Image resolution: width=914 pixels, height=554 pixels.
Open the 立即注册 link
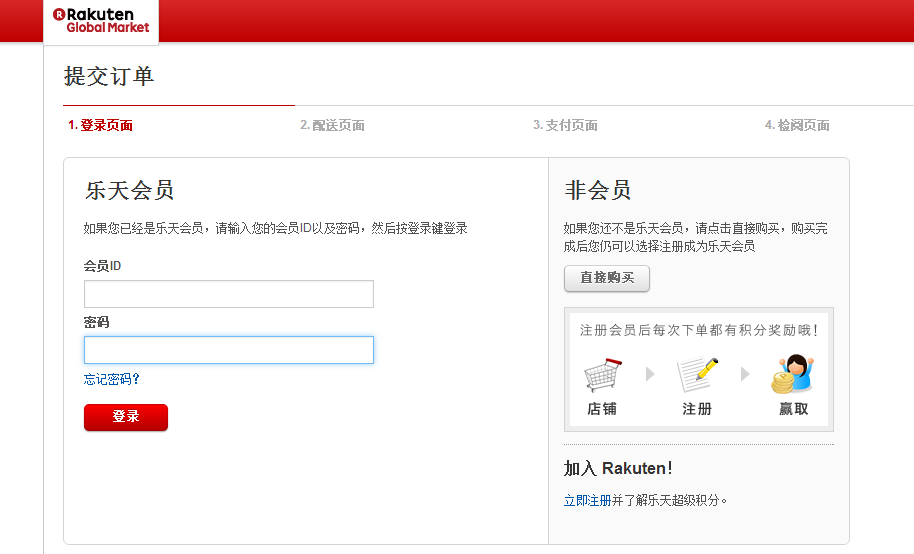click(588, 500)
